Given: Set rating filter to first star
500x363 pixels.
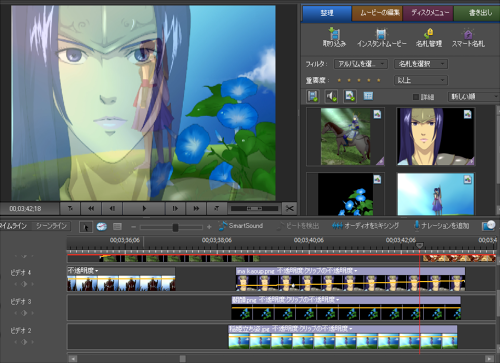Looking at the screenshot, I should click(339, 80).
